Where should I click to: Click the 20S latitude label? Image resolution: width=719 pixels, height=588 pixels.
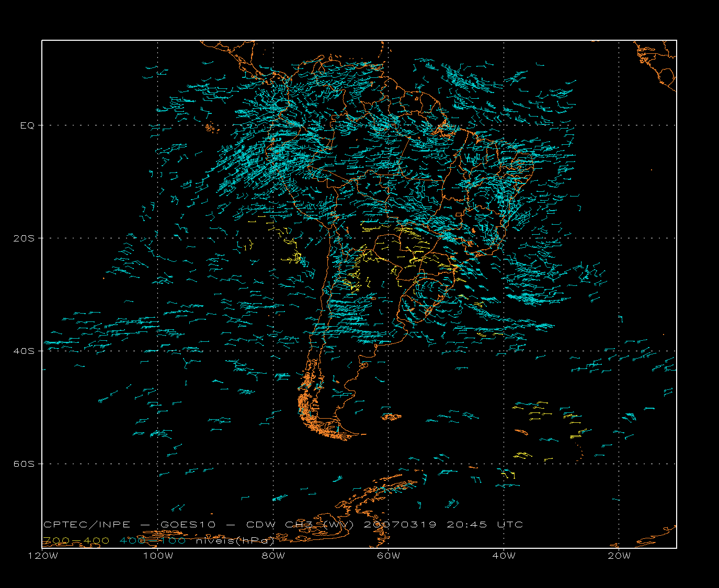click(24, 238)
